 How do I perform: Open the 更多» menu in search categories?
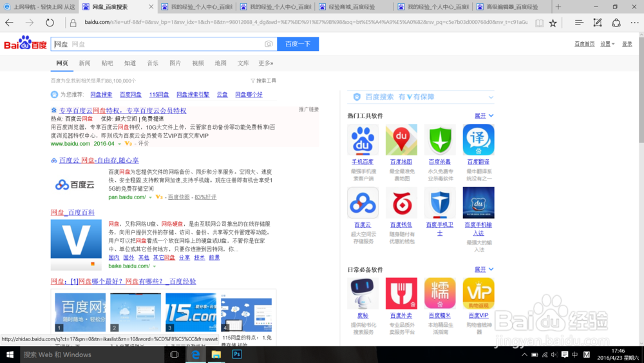pos(266,63)
